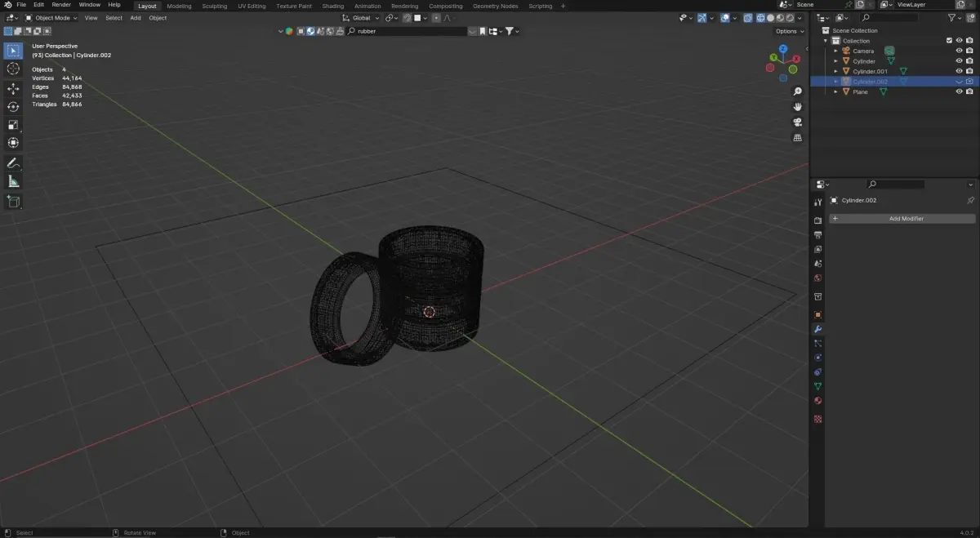Switch to the Shading workspace tab
The width and height of the screenshot is (980, 538).
pos(332,6)
